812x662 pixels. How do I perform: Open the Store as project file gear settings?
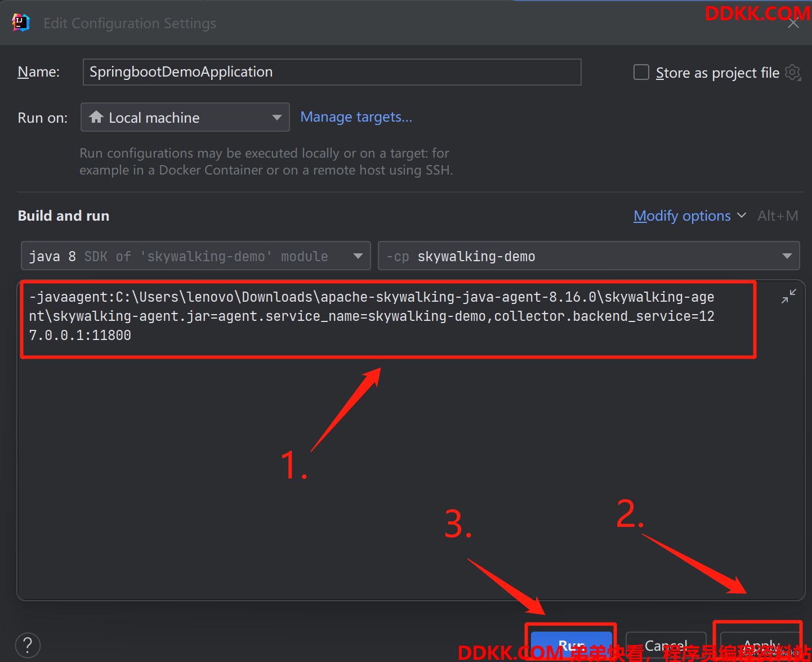click(x=793, y=73)
